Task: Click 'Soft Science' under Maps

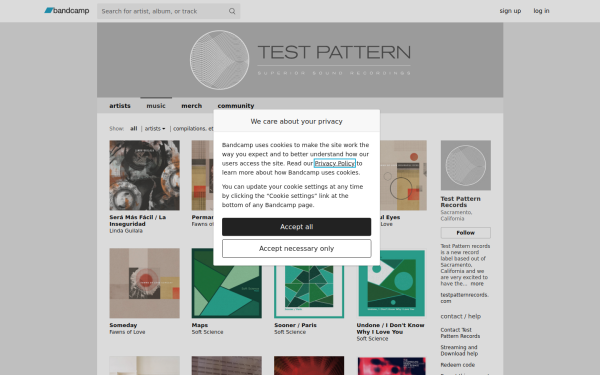Action: coord(207,332)
